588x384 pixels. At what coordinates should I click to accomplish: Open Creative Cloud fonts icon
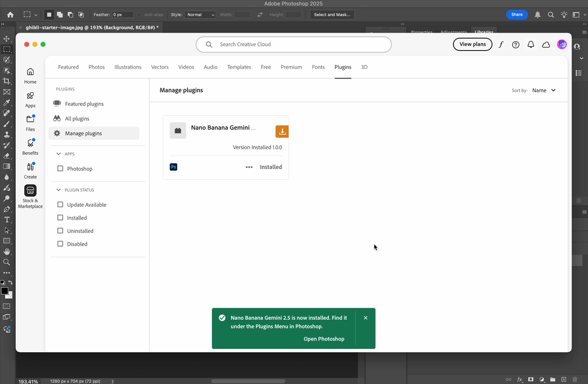(x=501, y=45)
